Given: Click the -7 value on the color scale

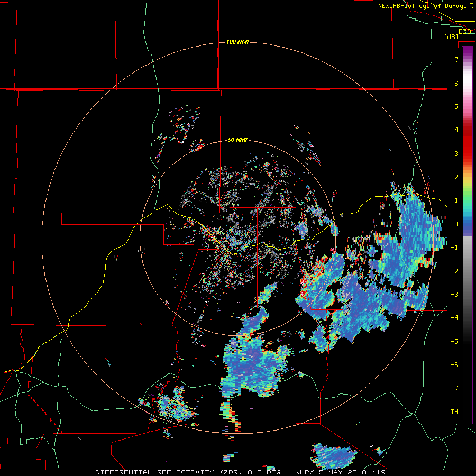Looking at the screenshot, I should [x=454, y=388].
